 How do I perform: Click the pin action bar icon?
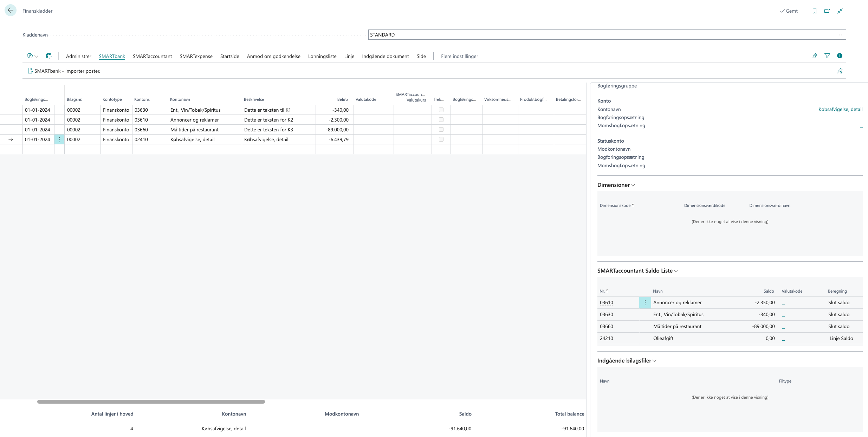(840, 71)
